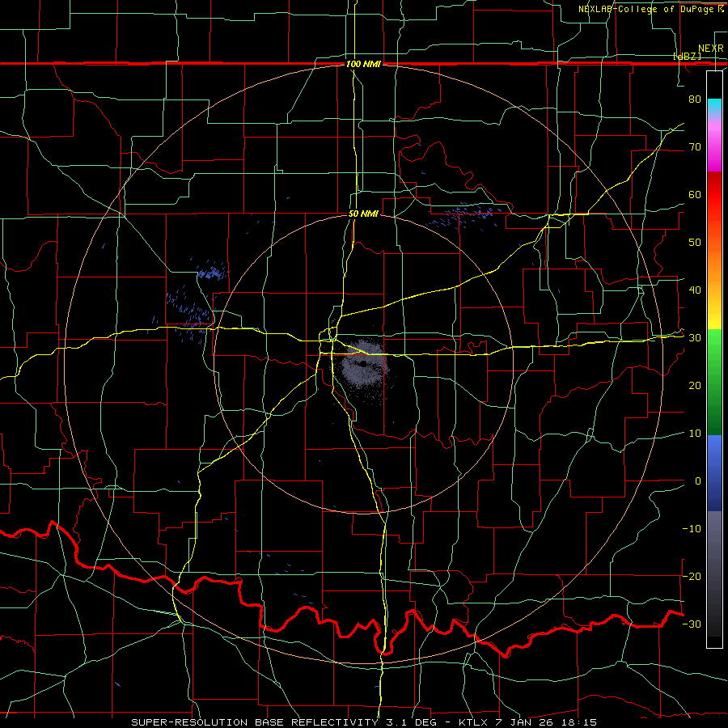The height and width of the screenshot is (728, 728).
Task: Click the 80 value on the dBZ scale
Action: [695, 99]
